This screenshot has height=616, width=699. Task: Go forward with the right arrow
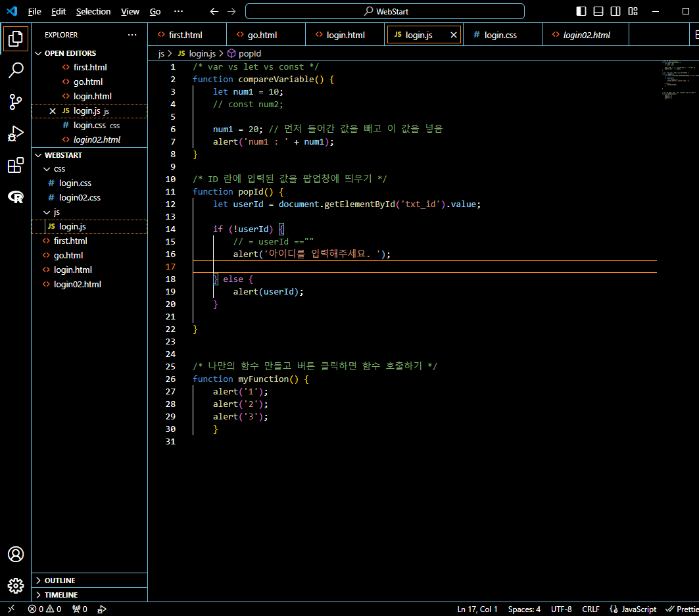point(231,12)
